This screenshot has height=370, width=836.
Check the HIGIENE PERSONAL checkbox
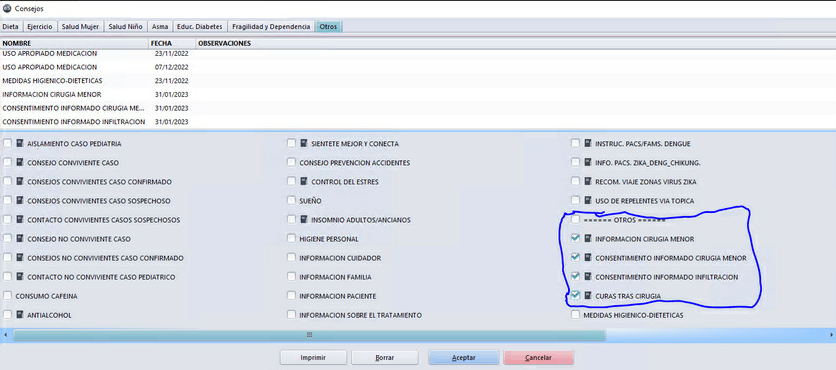[x=291, y=239]
